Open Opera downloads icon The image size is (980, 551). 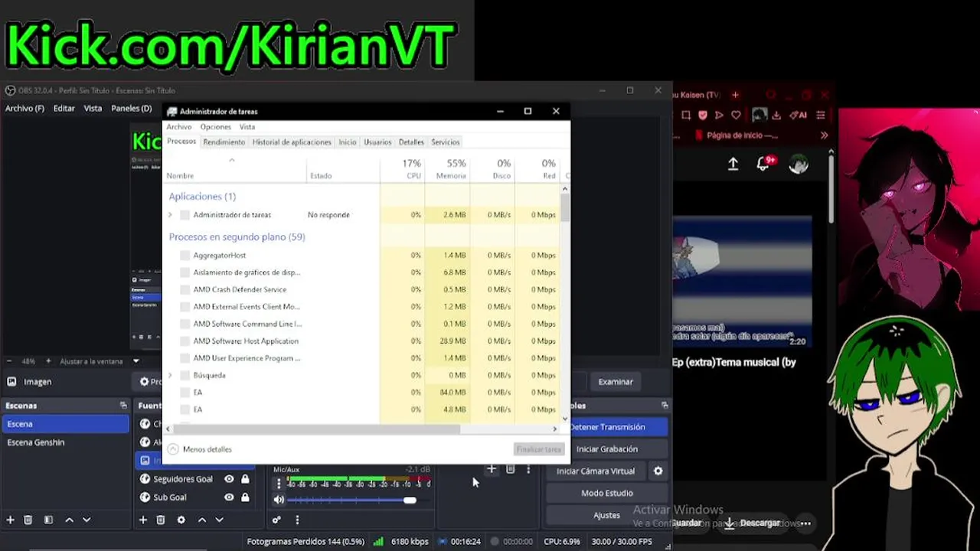click(x=776, y=115)
